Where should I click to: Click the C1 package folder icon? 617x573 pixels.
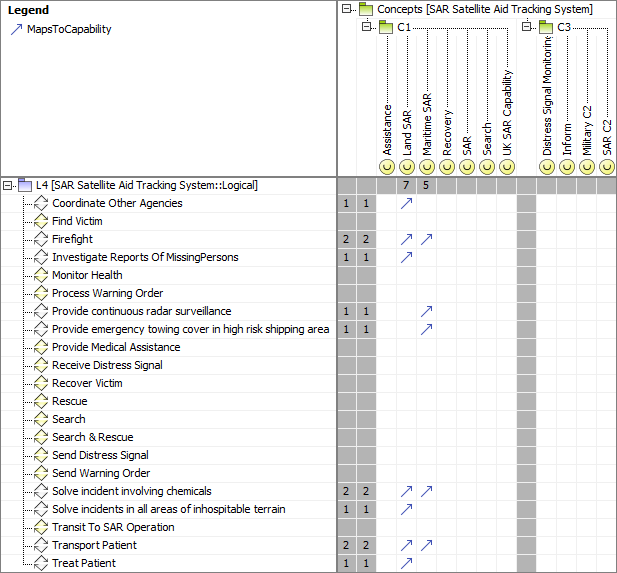386,27
